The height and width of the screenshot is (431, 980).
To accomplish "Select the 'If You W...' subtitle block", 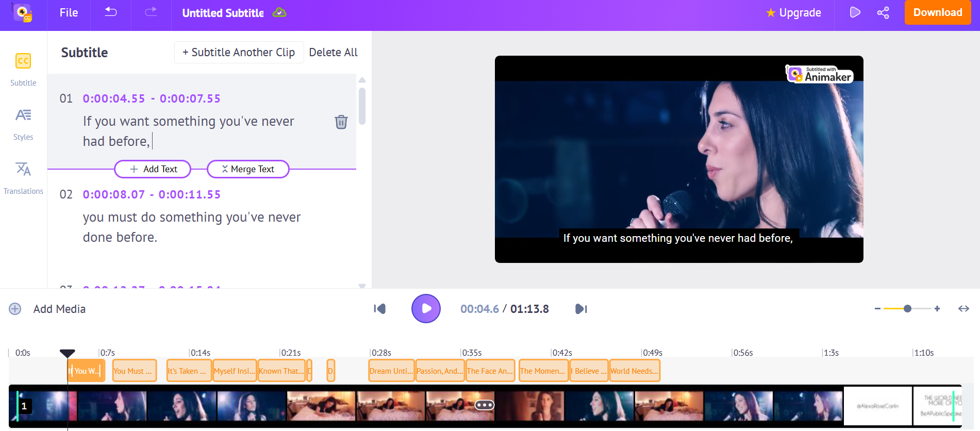I will point(86,371).
